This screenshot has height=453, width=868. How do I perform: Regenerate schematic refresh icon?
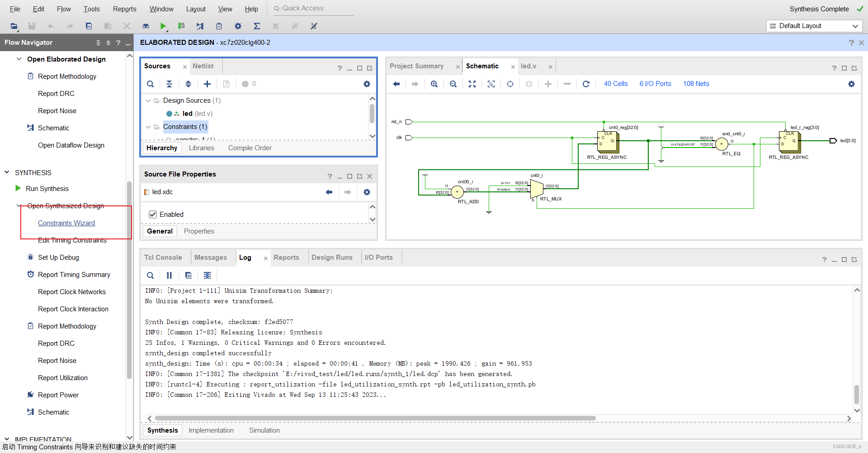586,84
